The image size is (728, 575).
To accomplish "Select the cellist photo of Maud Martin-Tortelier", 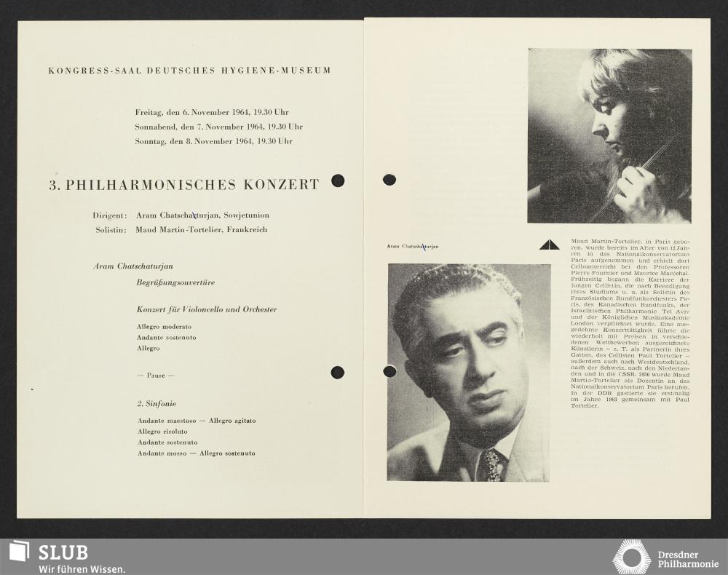I will (609, 136).
